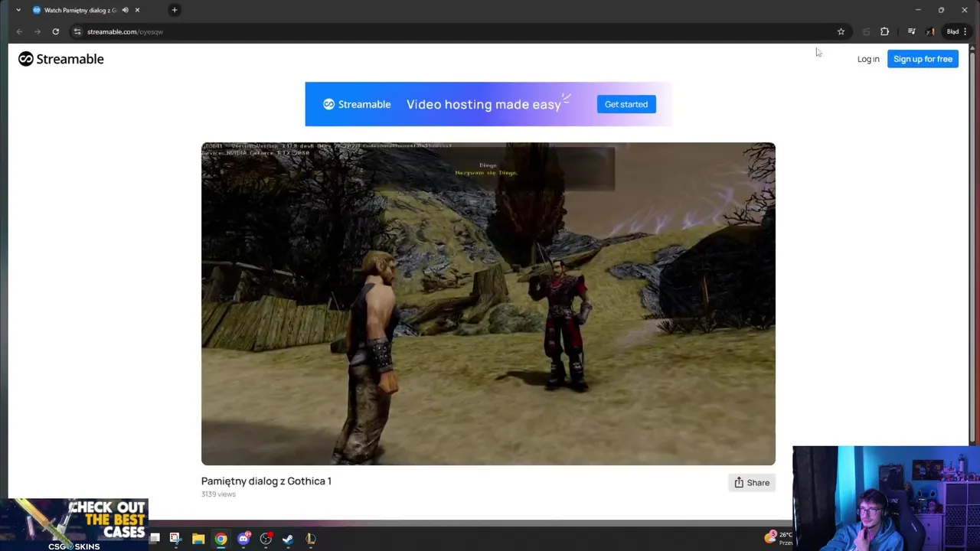The width and height of the screenshot is (980, 551).
Task: Click the 3139 views text
Action: (218, 494)
